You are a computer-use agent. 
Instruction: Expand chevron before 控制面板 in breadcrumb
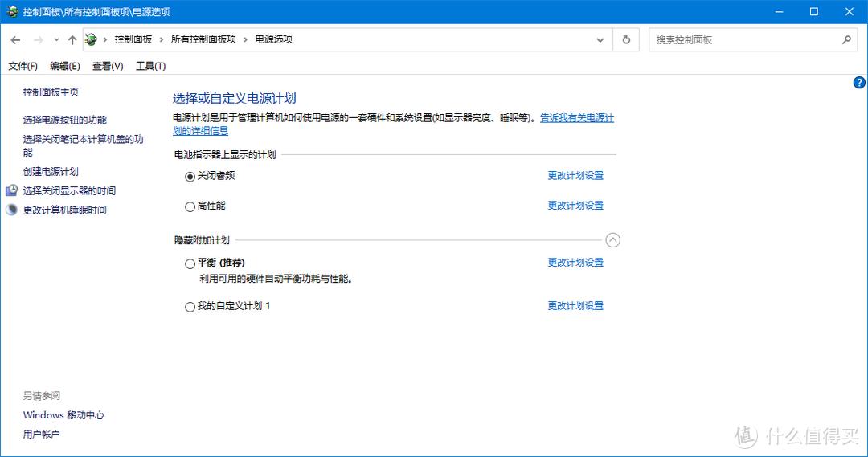coord(105,39)
